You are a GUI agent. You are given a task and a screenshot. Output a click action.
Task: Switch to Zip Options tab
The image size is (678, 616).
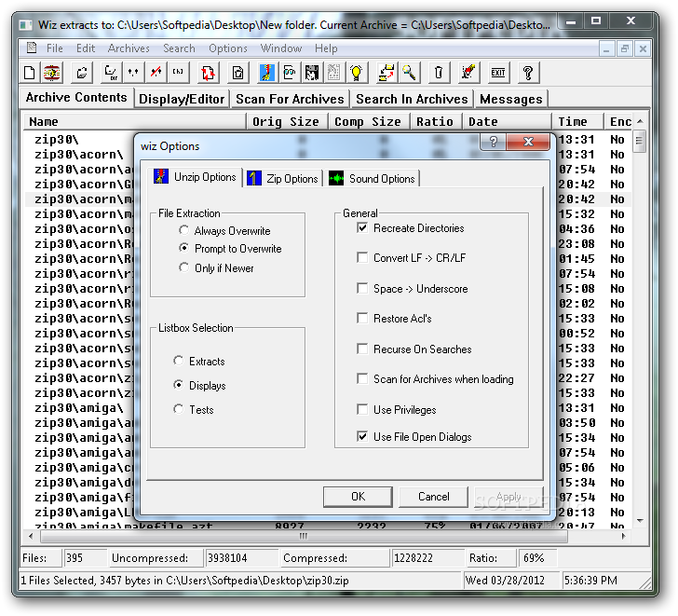click(x=283, y=178)
